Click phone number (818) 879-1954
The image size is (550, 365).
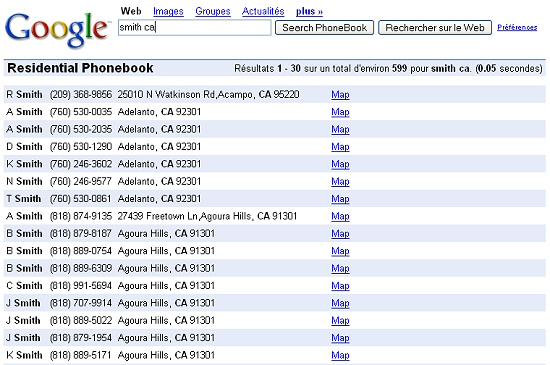pyautogui.click(x=81, y=338)
